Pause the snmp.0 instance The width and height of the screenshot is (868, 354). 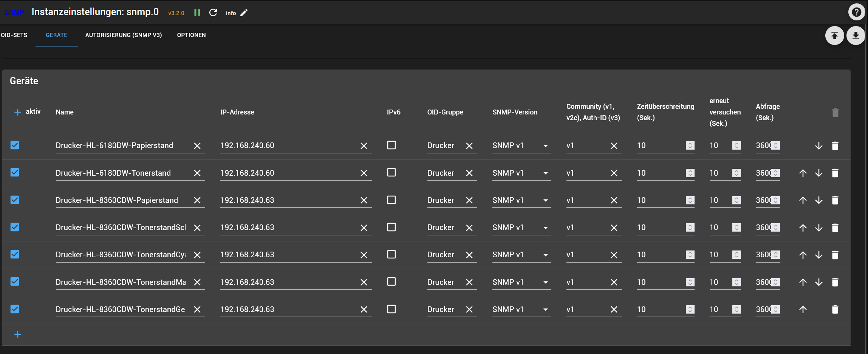click(197, 13)
